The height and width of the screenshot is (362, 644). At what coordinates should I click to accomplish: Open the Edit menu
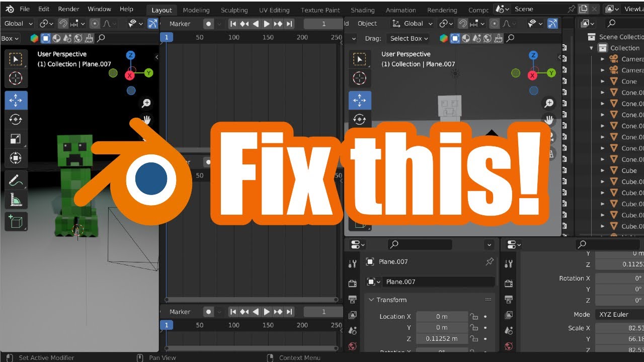click(44, 9)
